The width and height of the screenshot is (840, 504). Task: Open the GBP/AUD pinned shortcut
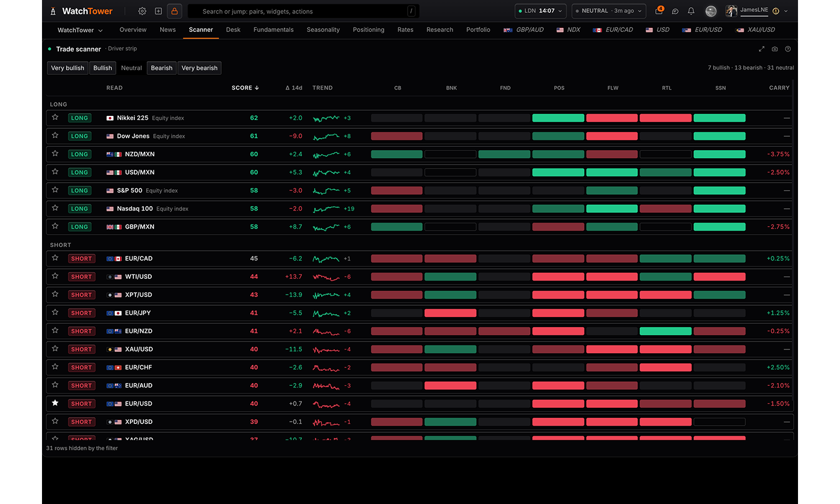[524, 30]
